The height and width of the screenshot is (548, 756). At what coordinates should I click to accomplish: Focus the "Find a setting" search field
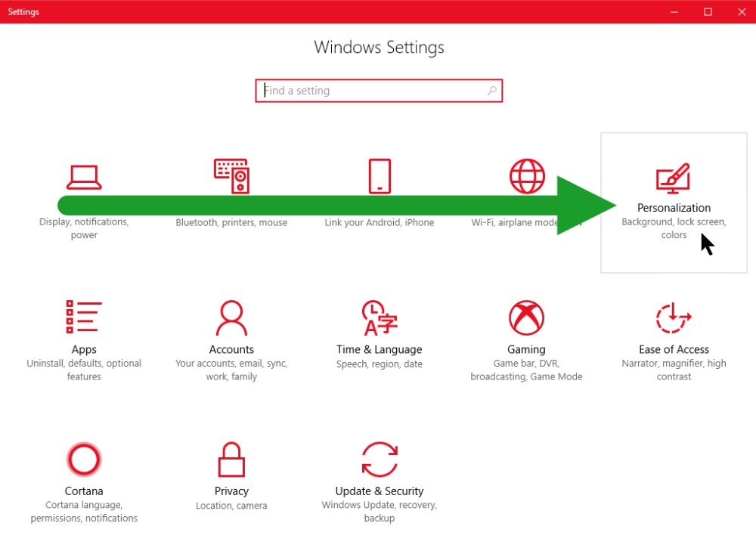[379, 91]
